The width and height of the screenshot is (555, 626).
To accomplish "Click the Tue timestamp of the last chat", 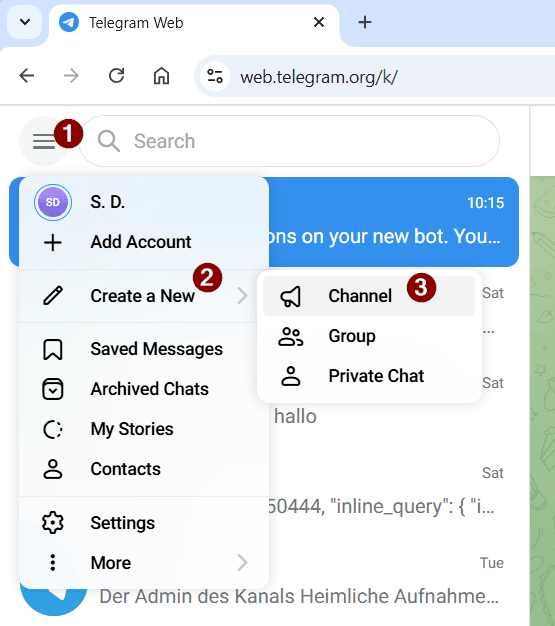I will [492, 563].
